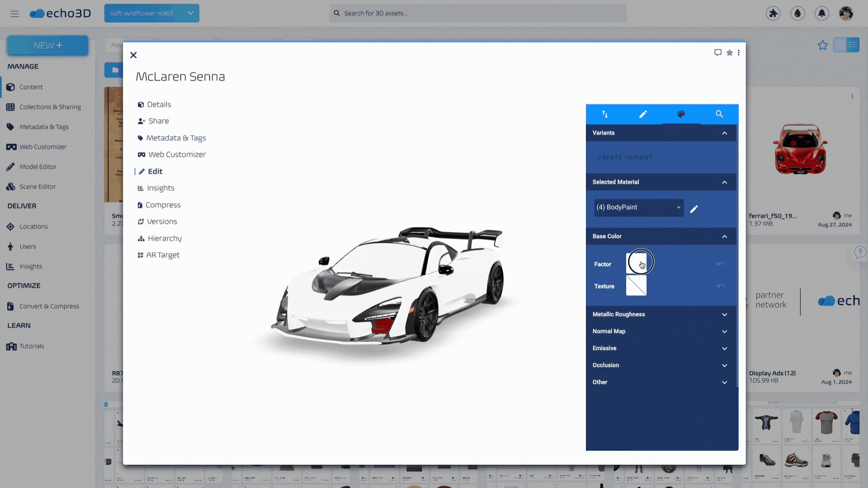868x488 pixels.
Task: Open ferrari_f50 asset thumbnail
Action: pyautogui.click(x=800, y=149)
